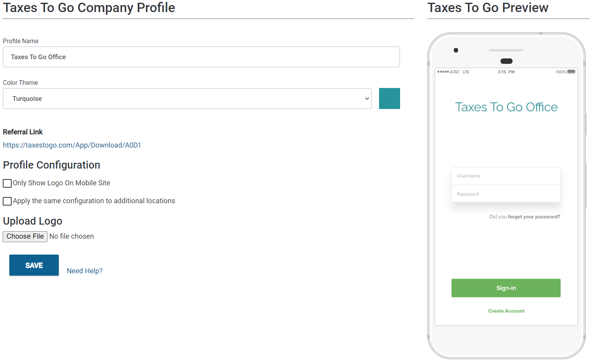Image resolution: width=590 pixels, height=364 pixels.
Task: Click the signal strength dots in phone preview
Action: coord(443,72)
